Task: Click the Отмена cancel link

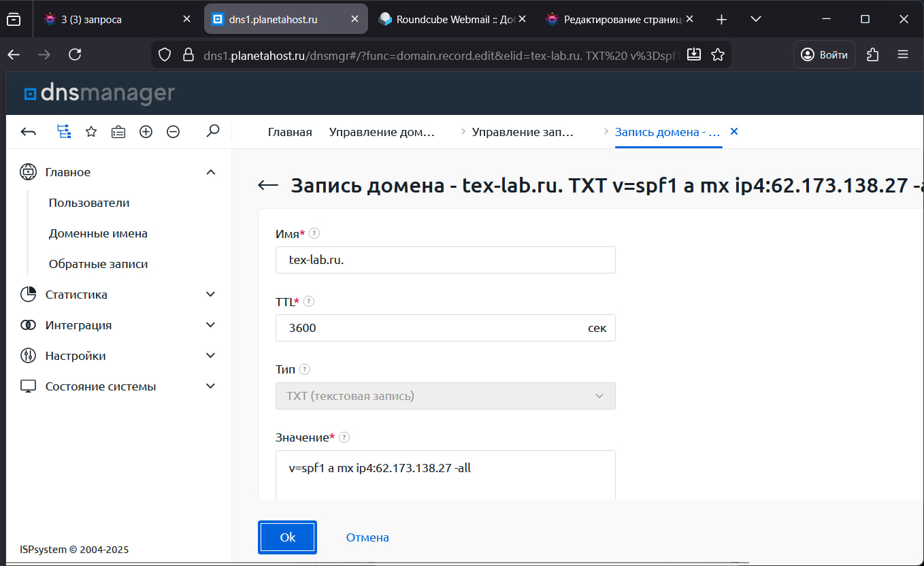Action: [367, 537]
